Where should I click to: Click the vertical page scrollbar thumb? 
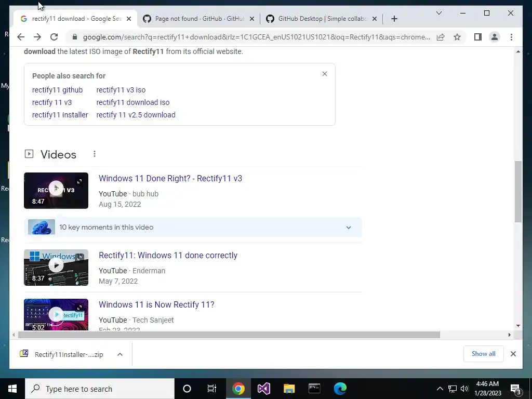click(x=518, y=192)
